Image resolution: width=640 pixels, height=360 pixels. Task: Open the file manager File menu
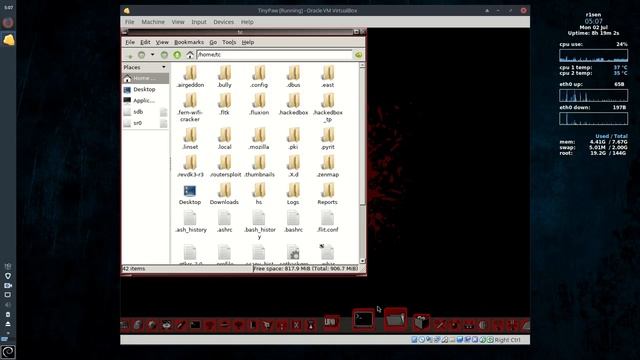[130, 42]
